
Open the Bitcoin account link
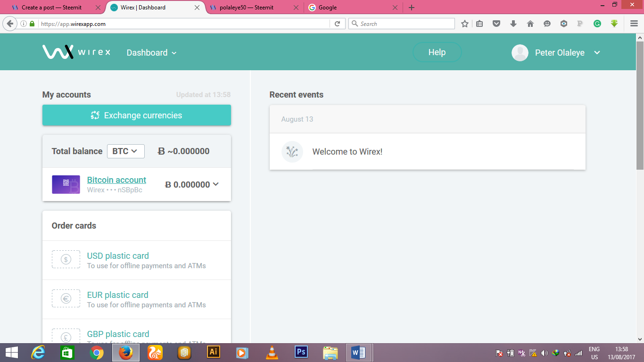pyautogui.click(x=116, y=180)
